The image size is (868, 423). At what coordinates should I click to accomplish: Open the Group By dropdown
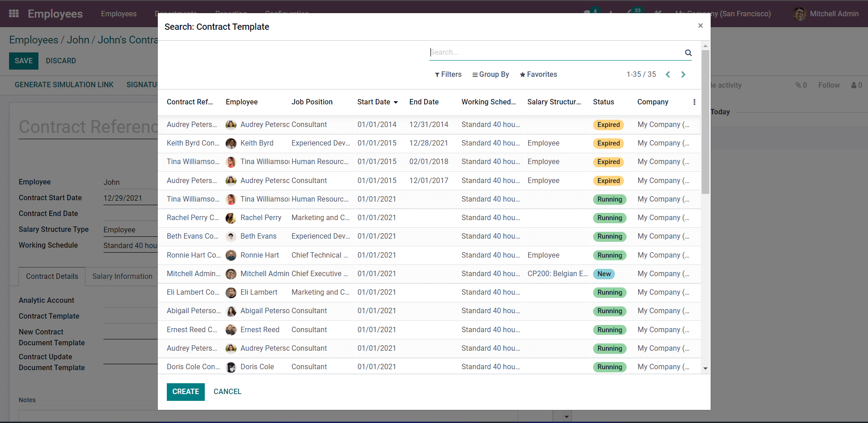[x=491, y=75]
